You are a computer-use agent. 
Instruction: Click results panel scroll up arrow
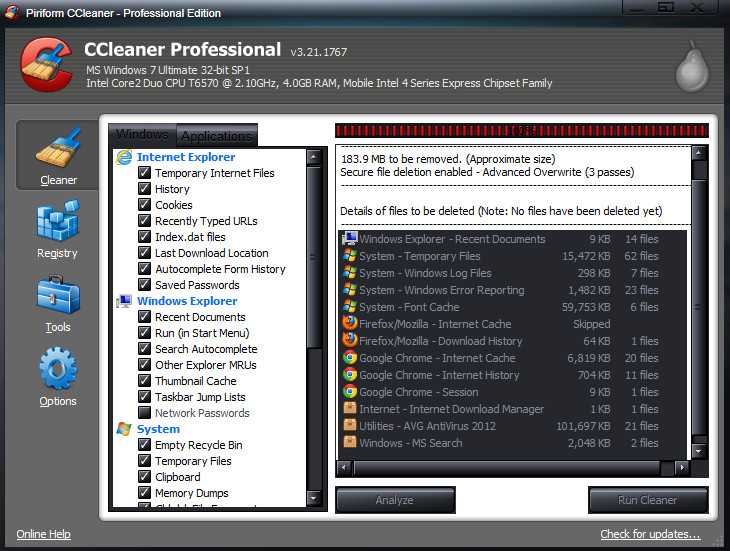(x=699, y=153)
